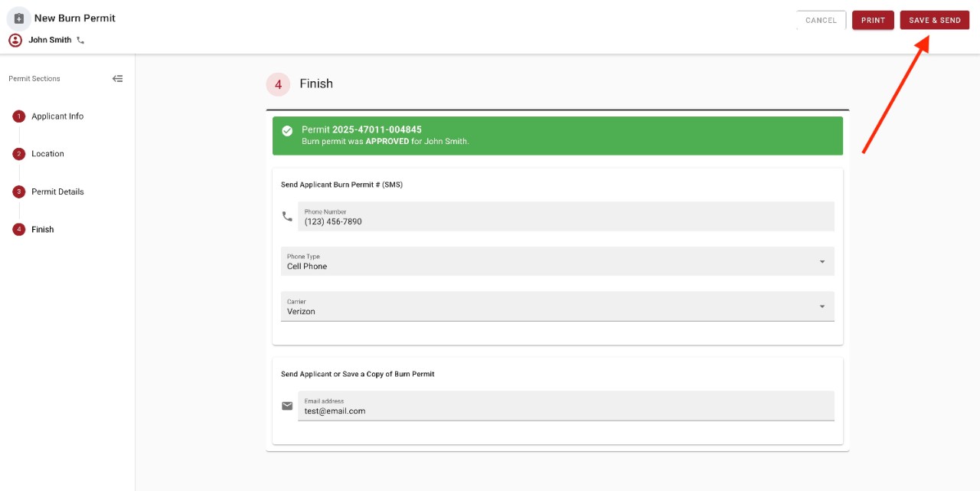The height and width of the screenshot is (491, 980).
Task: Click the PRINT button
Action: 873,20
